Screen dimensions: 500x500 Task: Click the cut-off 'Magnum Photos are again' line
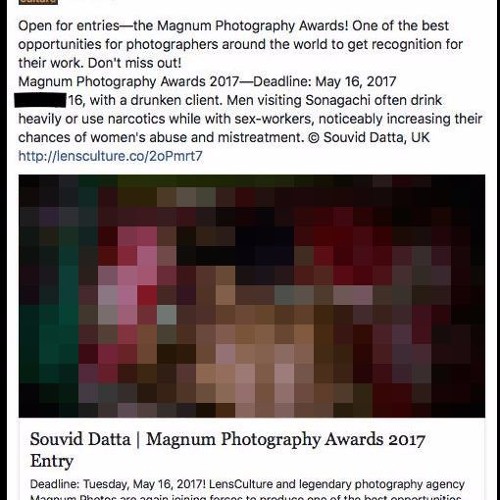point(246,497)
